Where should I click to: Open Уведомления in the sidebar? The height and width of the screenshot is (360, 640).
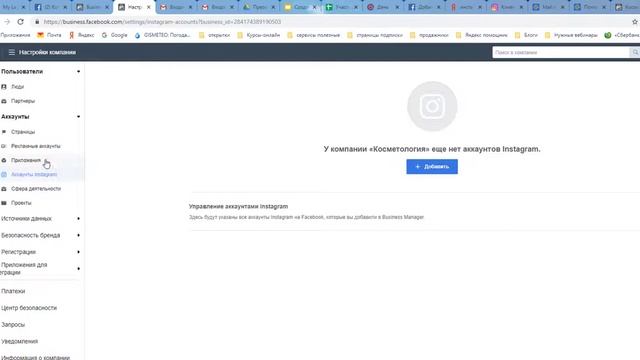(x=20, y=341)
